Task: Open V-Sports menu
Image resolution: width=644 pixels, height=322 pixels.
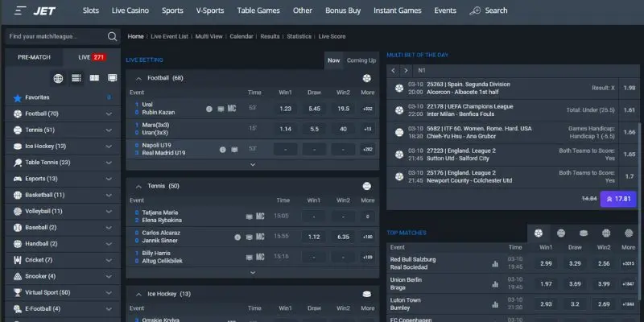Action: pos(210,10)
